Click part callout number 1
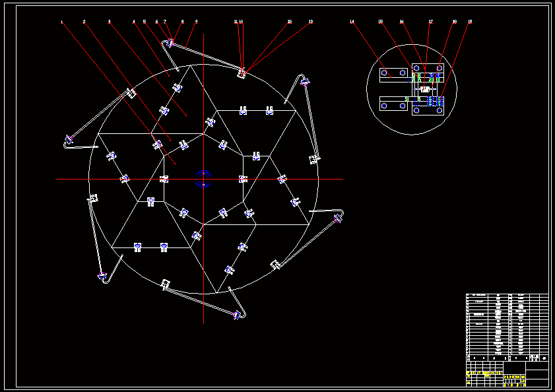This screenshot has width=555, height=392. point(61,22)
